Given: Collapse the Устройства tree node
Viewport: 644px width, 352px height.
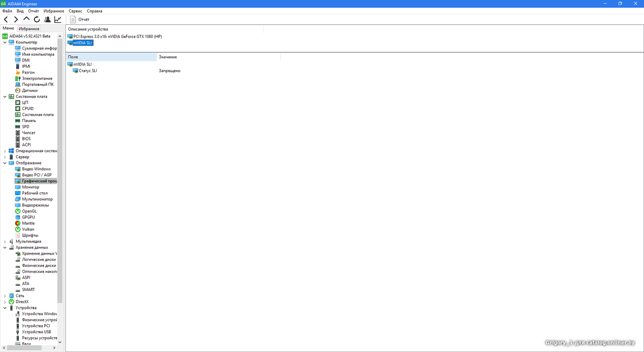Looking at the screenshot, I should [5, 308].
